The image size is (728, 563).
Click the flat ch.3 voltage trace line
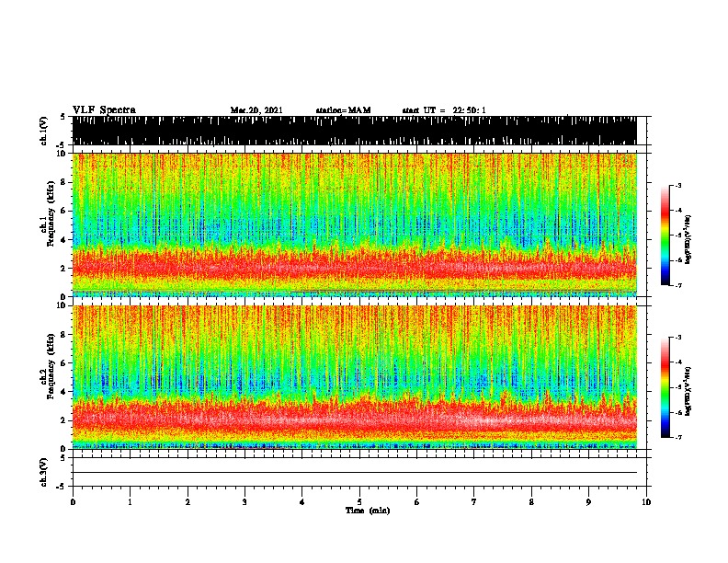(x=354, y=473)
